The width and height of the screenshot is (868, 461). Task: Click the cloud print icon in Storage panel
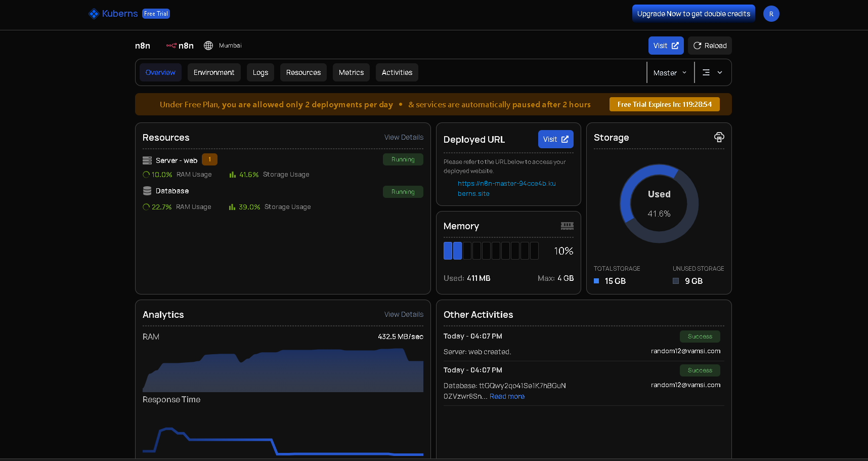point(719,137)
